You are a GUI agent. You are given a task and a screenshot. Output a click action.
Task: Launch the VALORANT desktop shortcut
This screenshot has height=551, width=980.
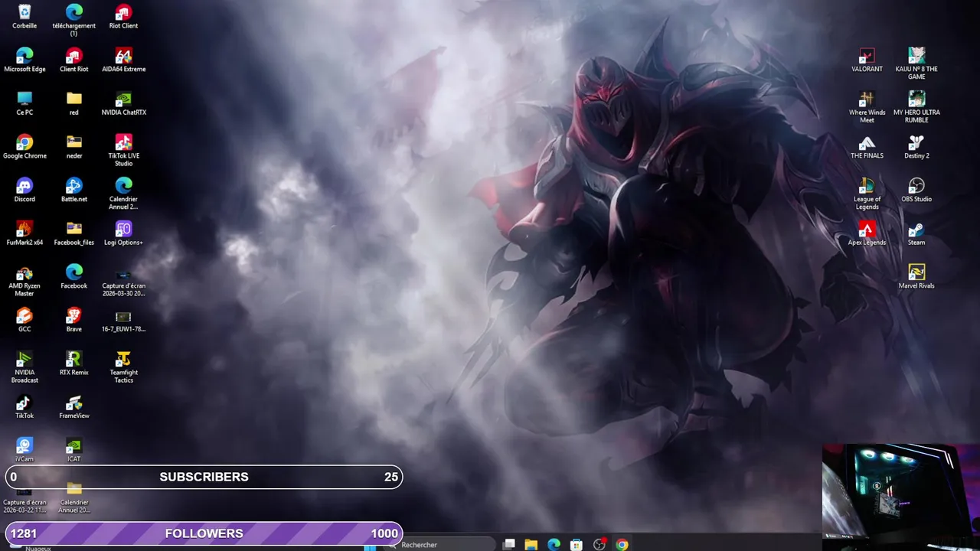[x=867, y=55]
